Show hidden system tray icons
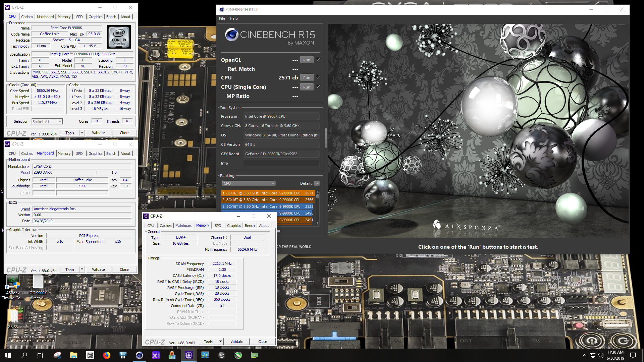 click(x=584, y=355)
